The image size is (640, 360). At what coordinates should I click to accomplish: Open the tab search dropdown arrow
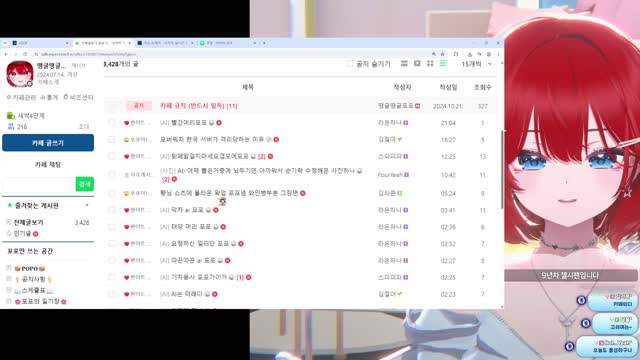tap(5, 43)
